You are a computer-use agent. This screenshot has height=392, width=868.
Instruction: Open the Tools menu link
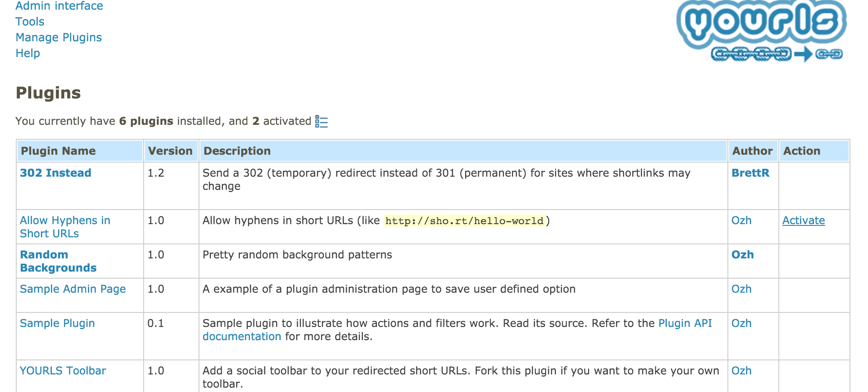(x=30, y=22)
